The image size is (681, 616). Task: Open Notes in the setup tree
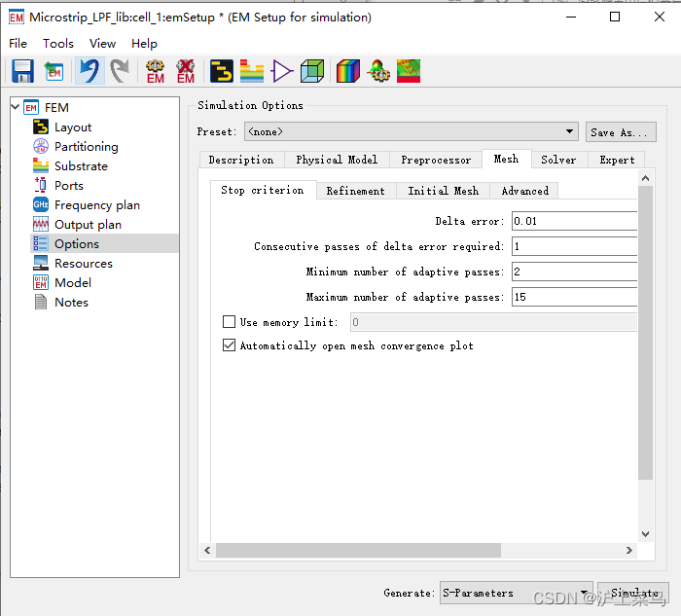coord(71,303)
